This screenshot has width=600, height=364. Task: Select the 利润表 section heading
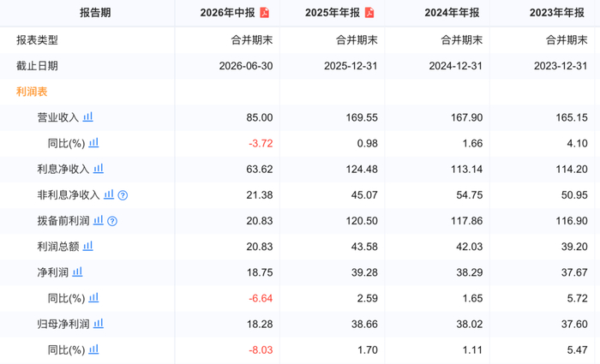tap(32, 92)
